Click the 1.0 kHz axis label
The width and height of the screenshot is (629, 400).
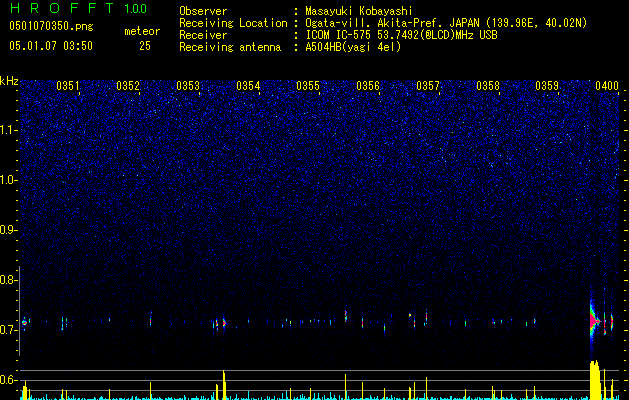tap(9, 180)
